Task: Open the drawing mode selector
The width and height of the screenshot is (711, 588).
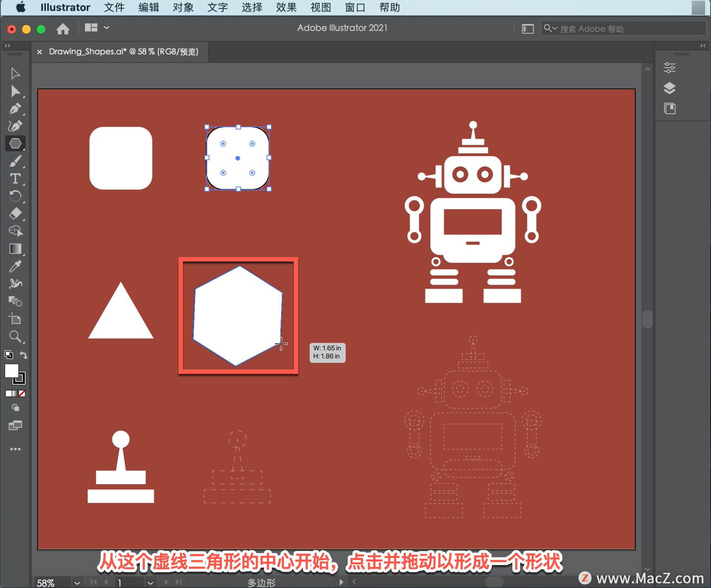Action: coord(15,408)
